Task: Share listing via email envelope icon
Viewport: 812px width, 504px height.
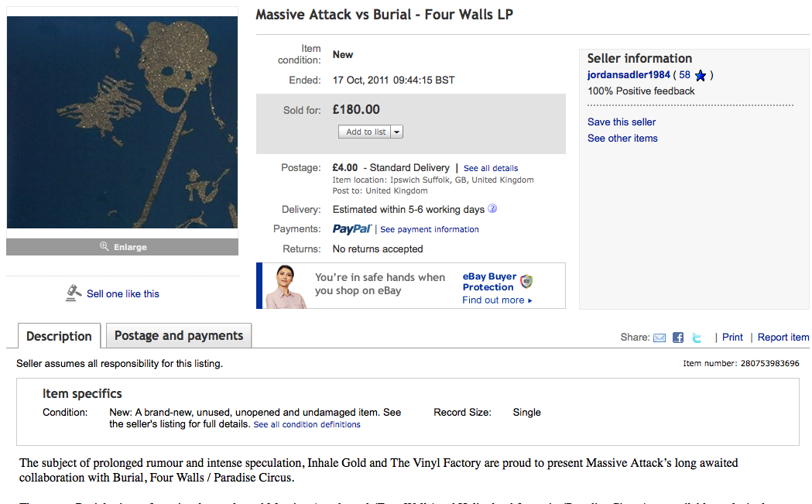Action: point(660,338)
